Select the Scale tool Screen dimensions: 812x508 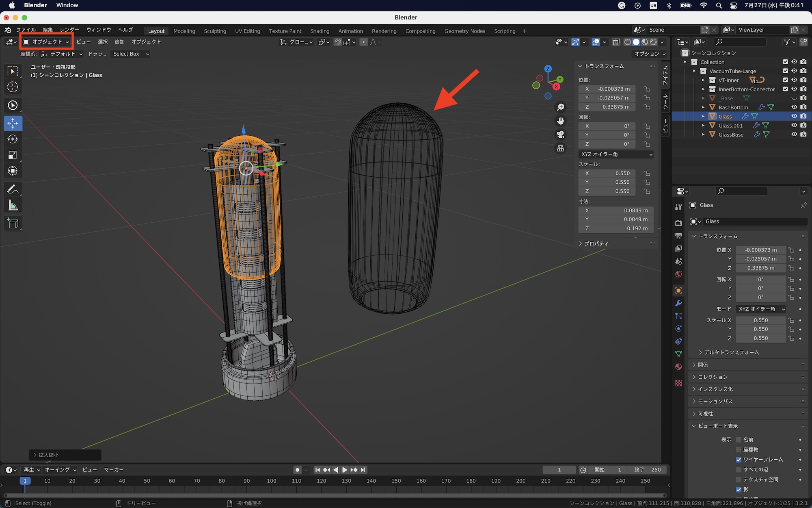click(x=13, y=155)
